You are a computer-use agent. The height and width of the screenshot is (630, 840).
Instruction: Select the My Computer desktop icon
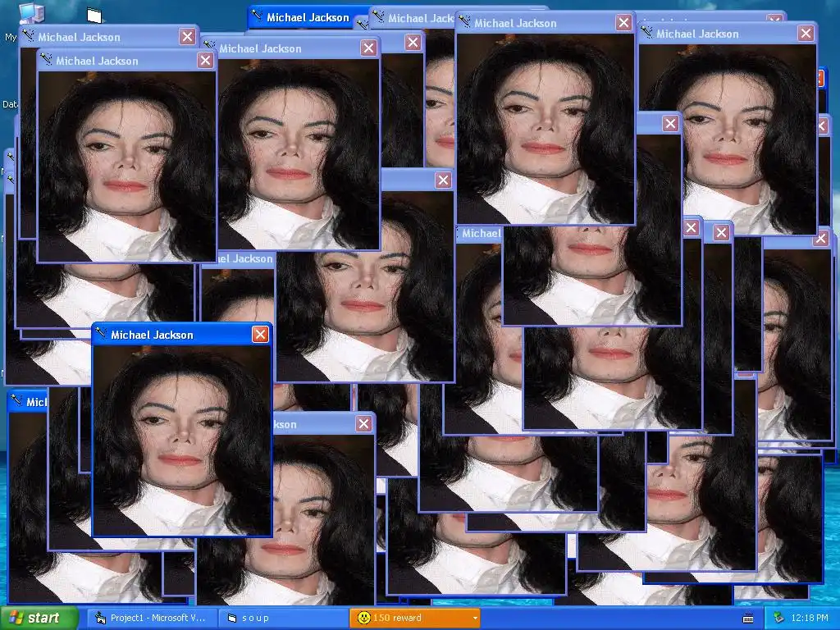31,14
